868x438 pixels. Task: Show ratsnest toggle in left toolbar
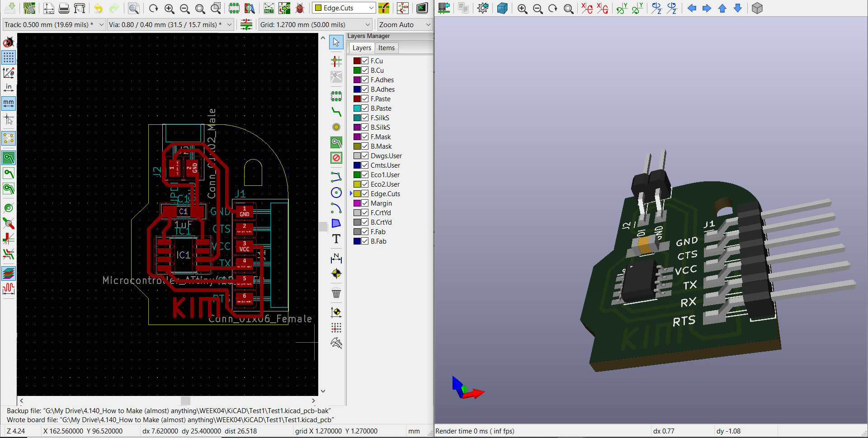9,138
